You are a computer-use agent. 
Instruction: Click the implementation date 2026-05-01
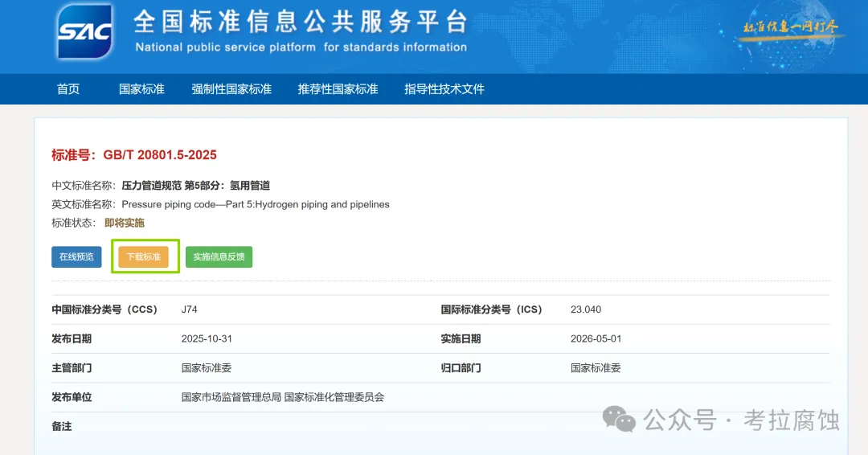click(x=596, y=338)
